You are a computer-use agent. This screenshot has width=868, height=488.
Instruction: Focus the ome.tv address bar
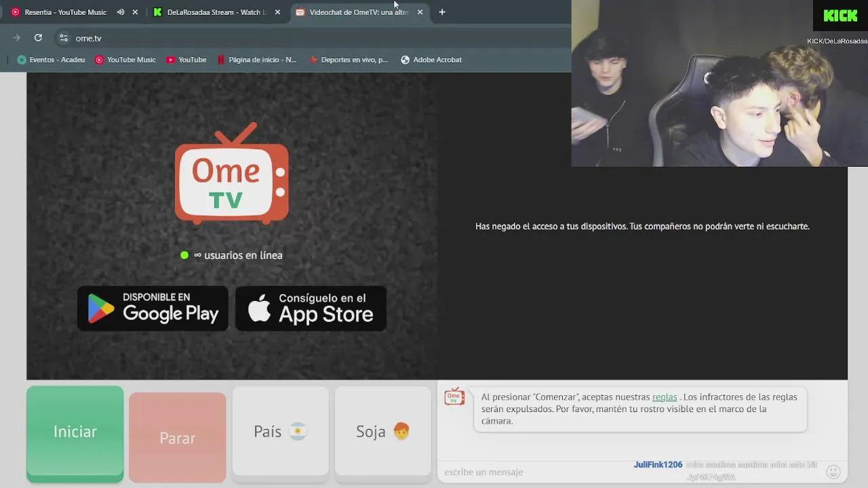[312, 38]
